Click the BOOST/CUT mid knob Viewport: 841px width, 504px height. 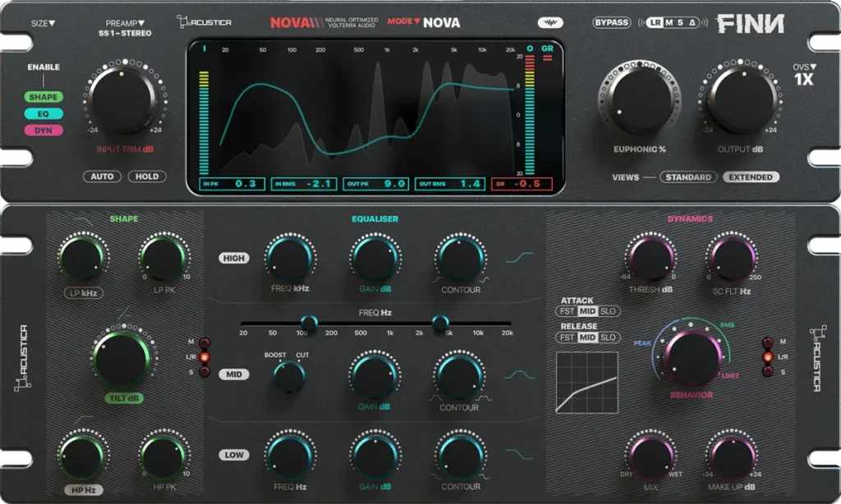click(288, 377)
